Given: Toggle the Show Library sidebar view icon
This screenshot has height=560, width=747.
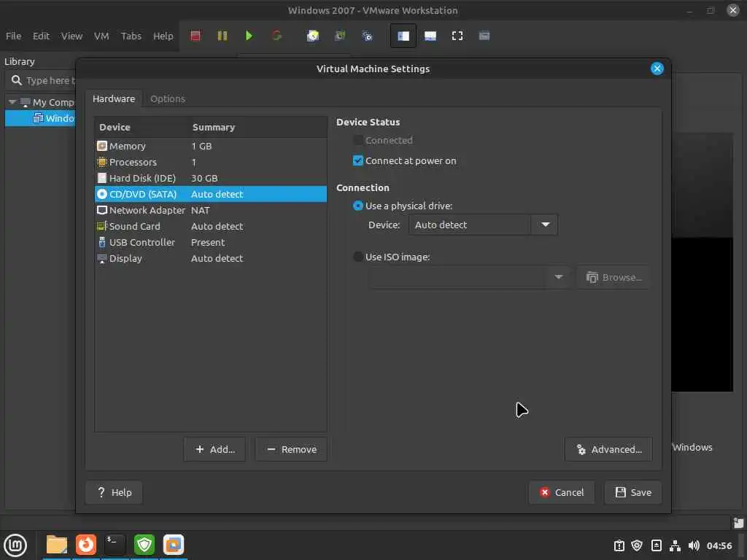Looking at the screenshot, I should pyautogui.click(x=403, y=36).
